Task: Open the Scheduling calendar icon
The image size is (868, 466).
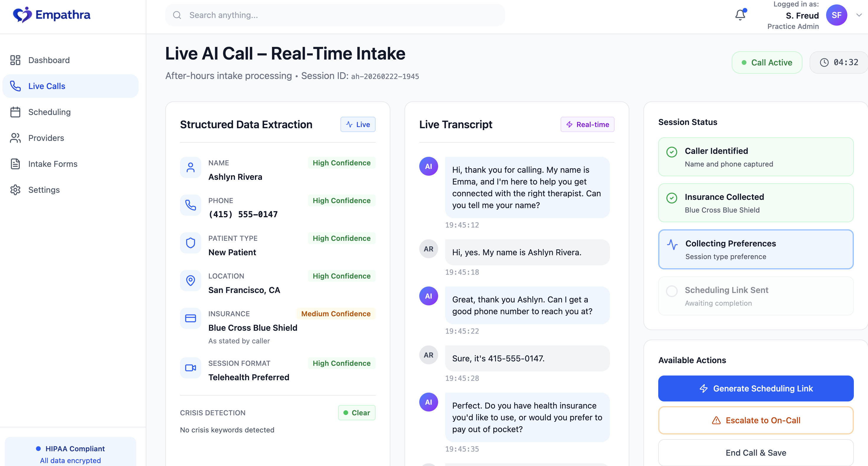Action: [16, 112]
